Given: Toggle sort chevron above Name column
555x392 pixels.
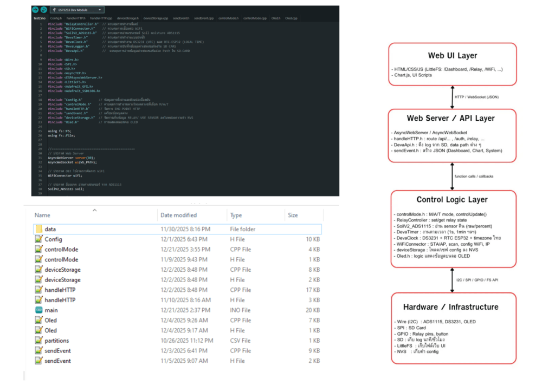Looking at the screenshot, I should [94, 210].
